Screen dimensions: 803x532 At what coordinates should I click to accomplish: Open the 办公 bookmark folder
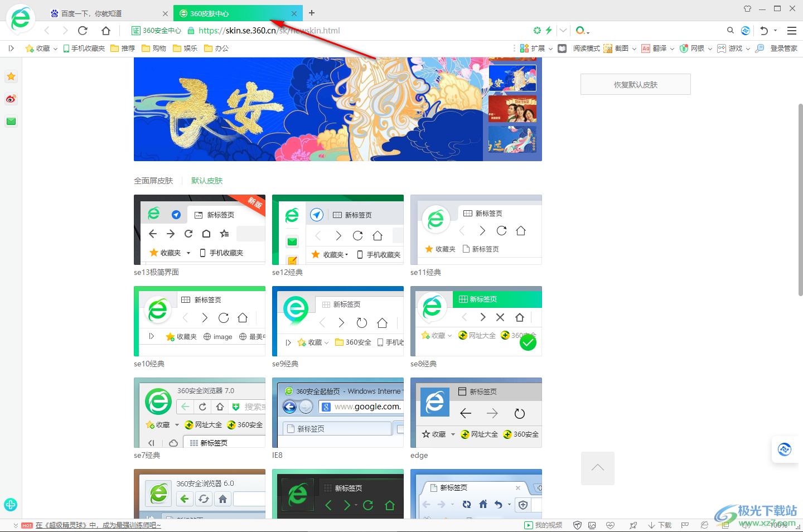(216, 49)
